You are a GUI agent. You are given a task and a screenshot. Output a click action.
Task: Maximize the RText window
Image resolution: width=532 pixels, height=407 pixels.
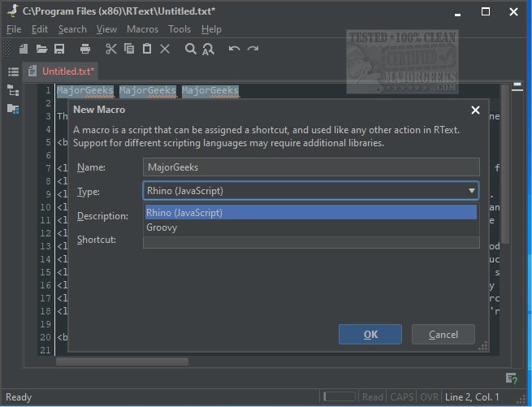point(486,12)
